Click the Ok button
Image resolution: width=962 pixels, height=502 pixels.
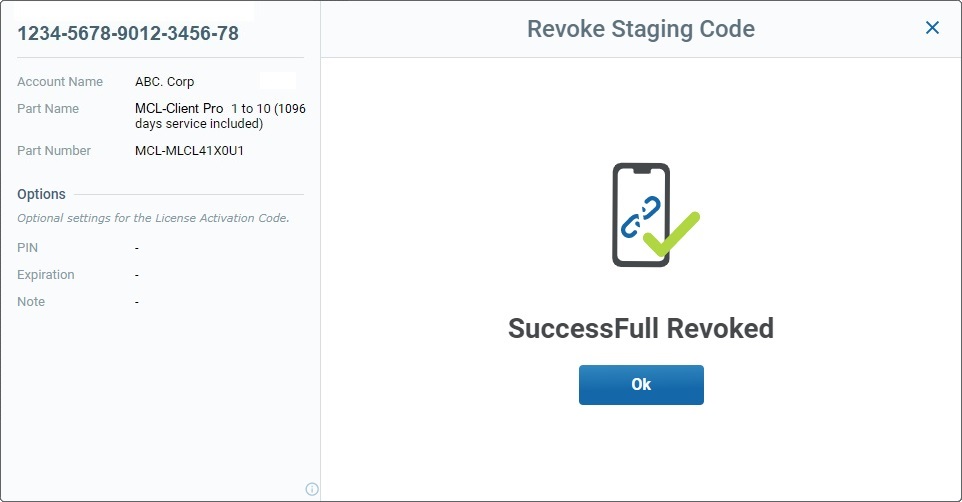pyautogui.click(x=641, y=385)
